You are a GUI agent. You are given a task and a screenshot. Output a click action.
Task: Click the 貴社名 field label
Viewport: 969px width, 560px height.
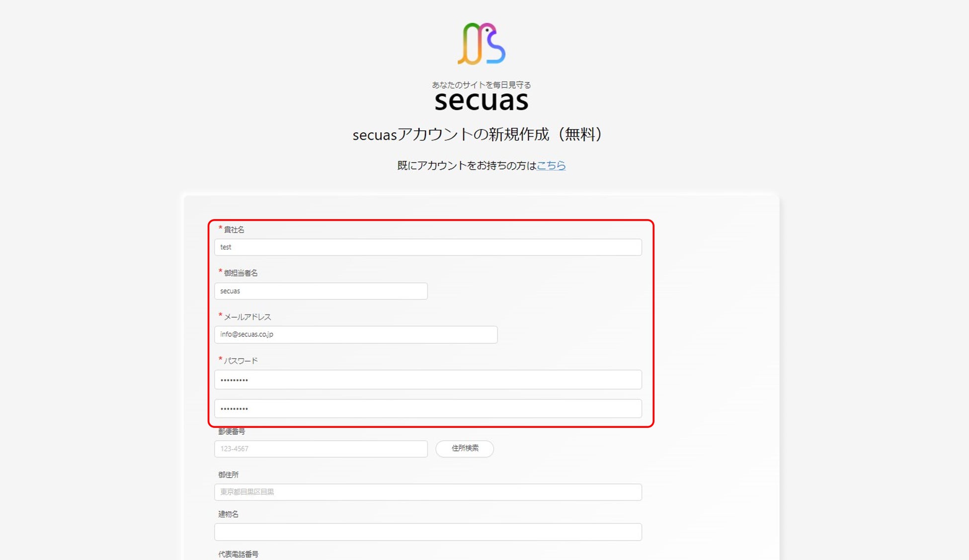[234, 230]
